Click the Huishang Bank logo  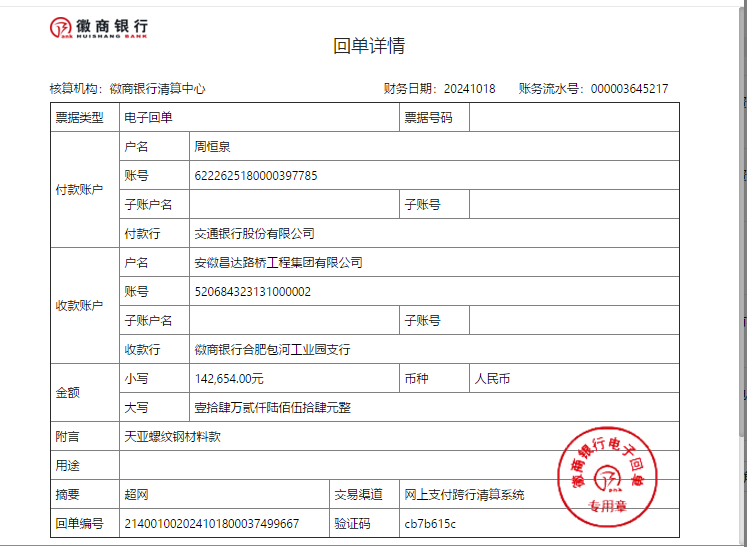[x=99, y=27]
